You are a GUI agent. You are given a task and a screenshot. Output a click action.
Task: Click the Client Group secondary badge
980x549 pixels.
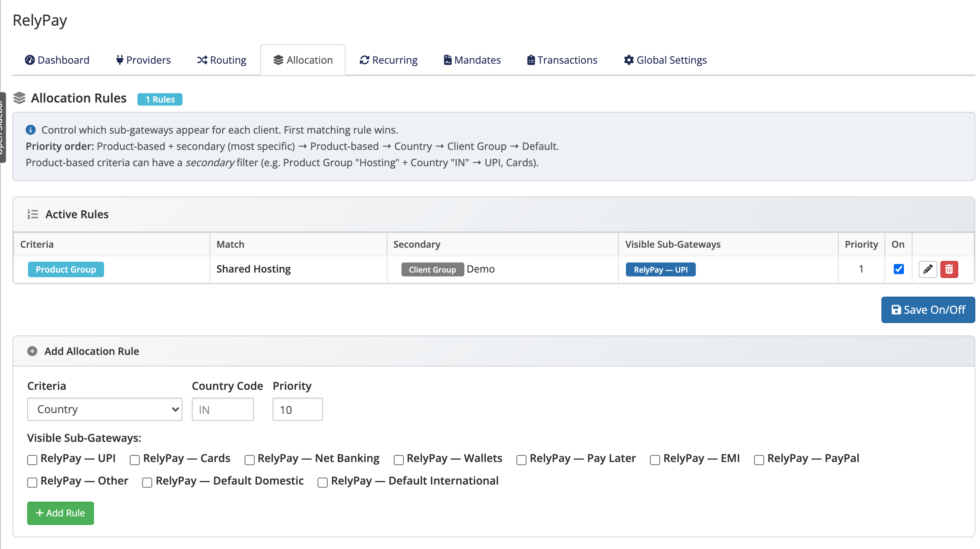pos(433,269)
